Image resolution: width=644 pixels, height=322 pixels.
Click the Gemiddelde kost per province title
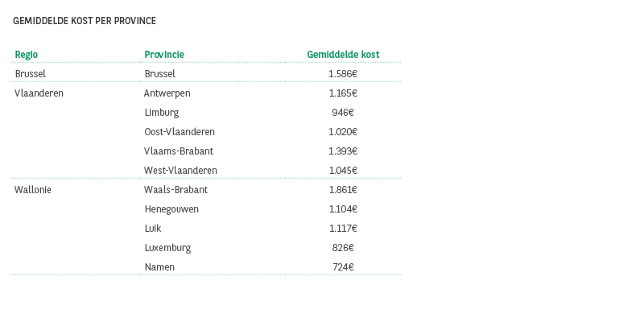pos(85,21)
